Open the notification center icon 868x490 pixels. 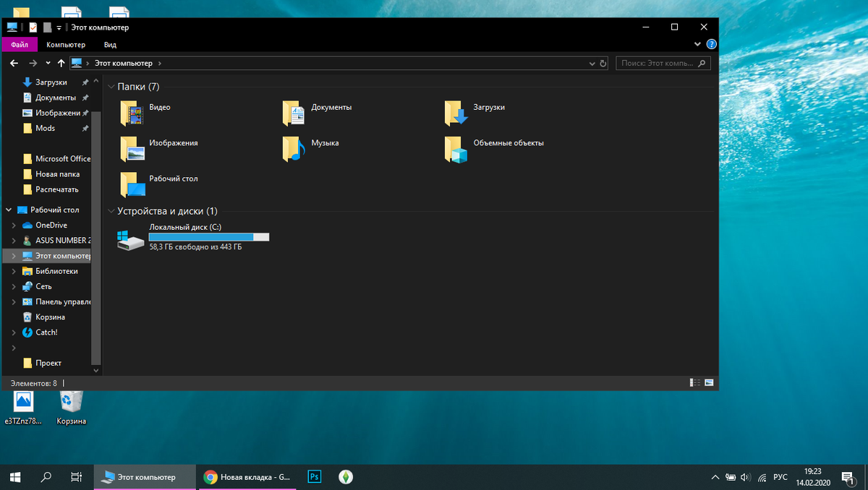(848, 477)
